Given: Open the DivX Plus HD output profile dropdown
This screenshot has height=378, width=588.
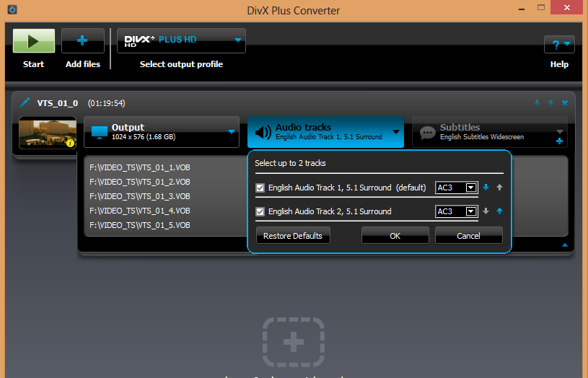Looking at the screenshot, I should coord(181,40).
